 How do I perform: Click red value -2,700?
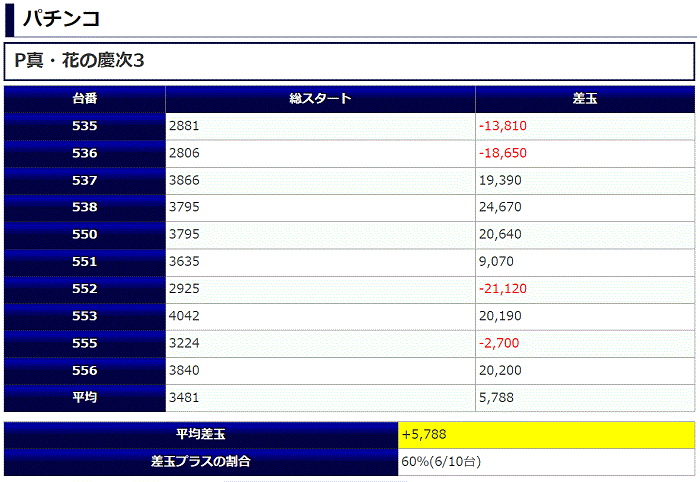click(499, 343)
